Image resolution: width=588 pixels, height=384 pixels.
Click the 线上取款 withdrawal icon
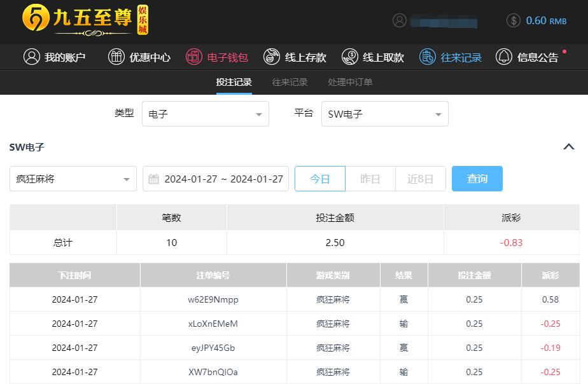coord(349,57)
